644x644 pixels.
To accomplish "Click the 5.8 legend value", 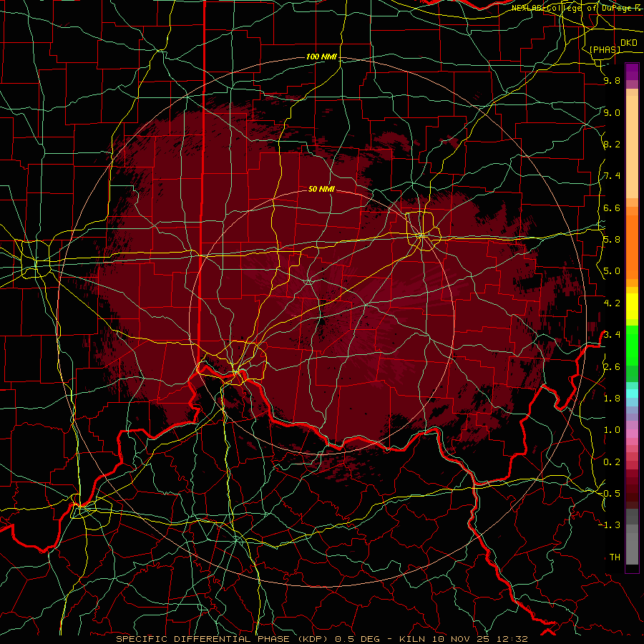I will [x=612, y=240].
